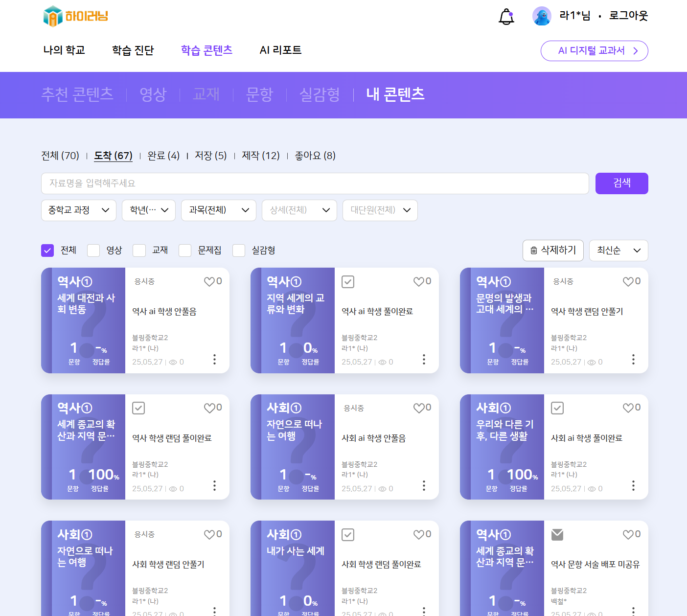Open the 과목(전체) subject dropdown
The image size is (687, 616).
pos(218,210)
